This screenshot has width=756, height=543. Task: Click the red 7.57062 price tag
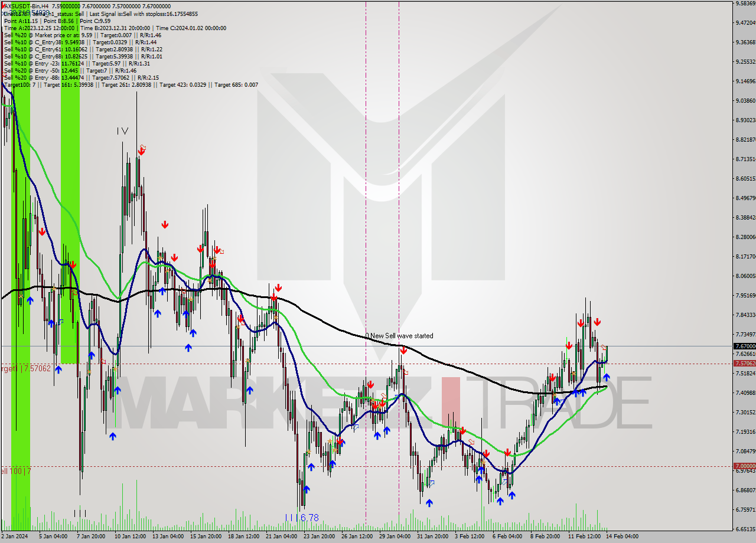(744, 364)
